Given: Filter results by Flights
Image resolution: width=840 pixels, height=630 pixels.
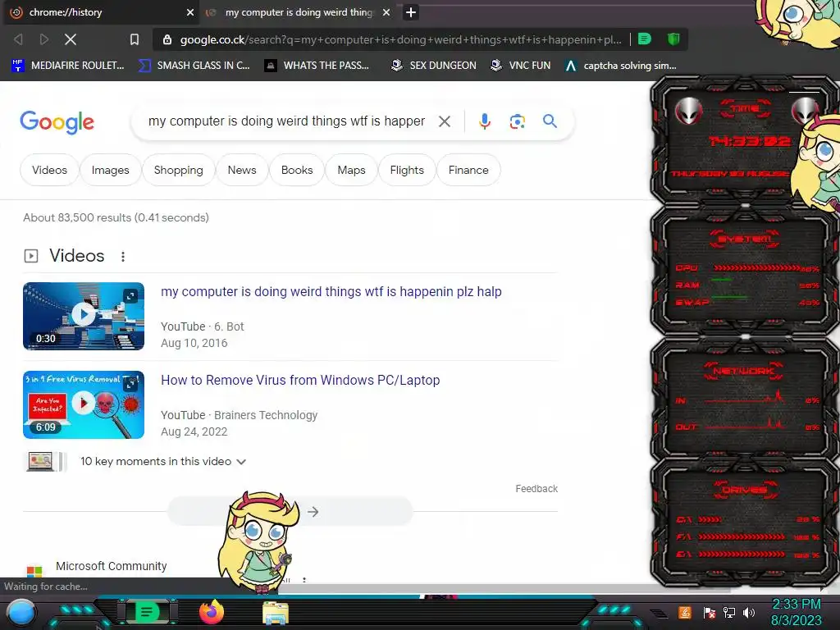Looking at the screenshot, I should click(x=407, y=170).
